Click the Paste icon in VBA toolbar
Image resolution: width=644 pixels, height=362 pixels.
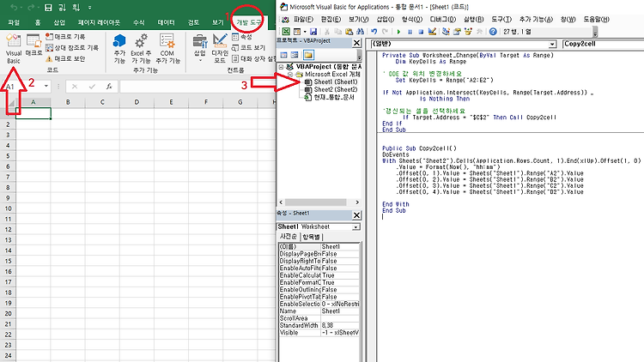tap(349, 32)
